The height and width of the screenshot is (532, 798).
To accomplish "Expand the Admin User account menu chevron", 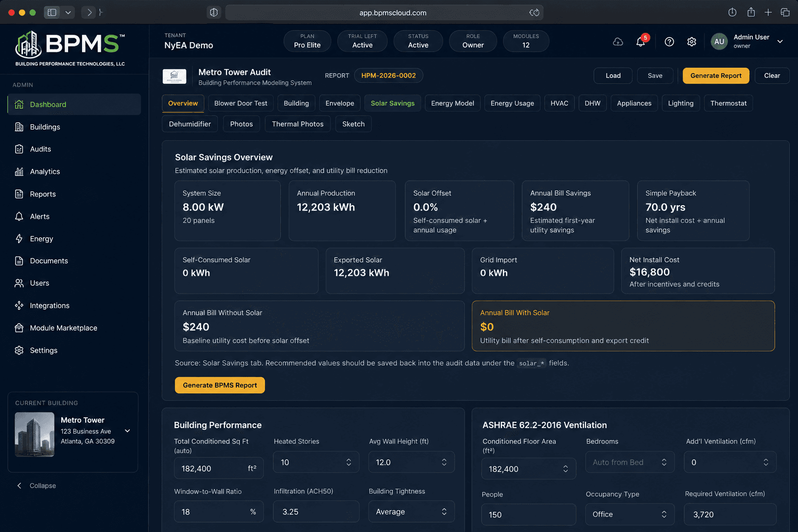I will pos(780,42).
